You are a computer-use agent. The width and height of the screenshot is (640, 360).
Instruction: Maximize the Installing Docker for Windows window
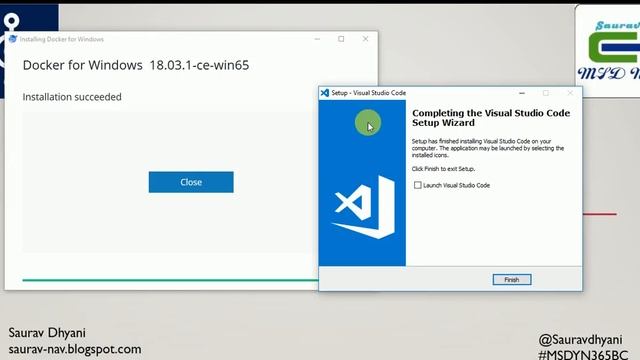(x=341, y=39)
